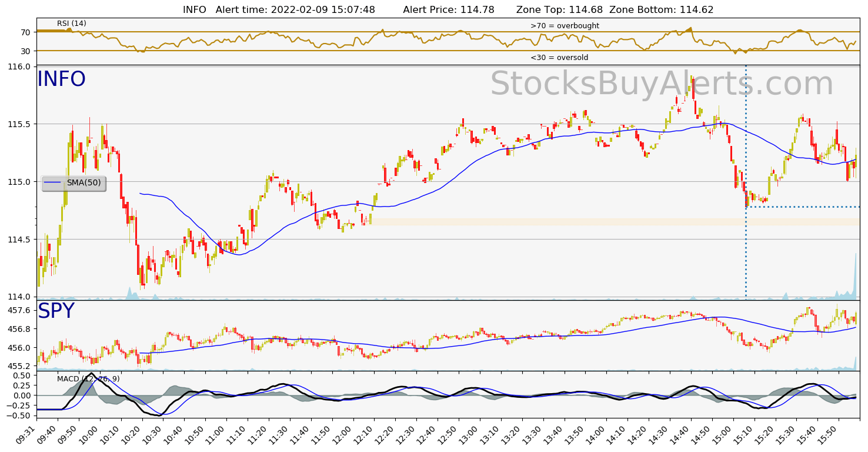Click the 'Alert Price: 114.78' title text
Image resolution: width=868 pixels, height=452 pixels.
(x=449, y=9)
